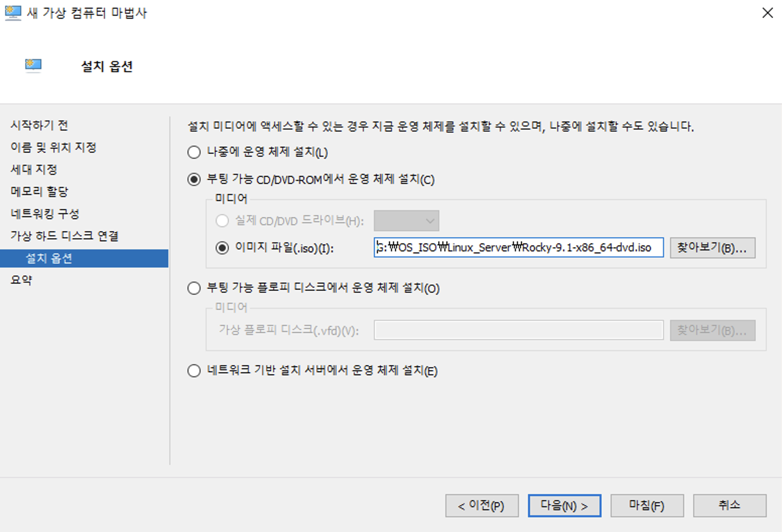Select 나중에 운영 체제 설치(L) radio button

[194, 152]
